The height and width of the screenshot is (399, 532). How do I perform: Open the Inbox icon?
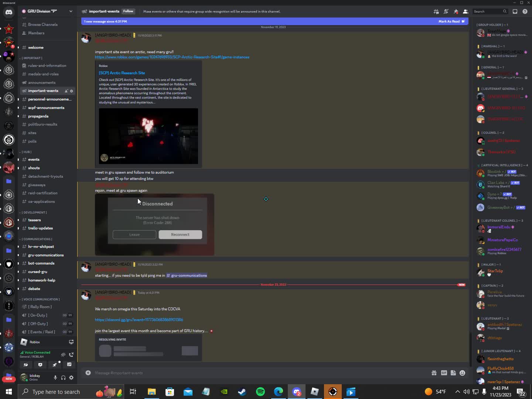515,11
